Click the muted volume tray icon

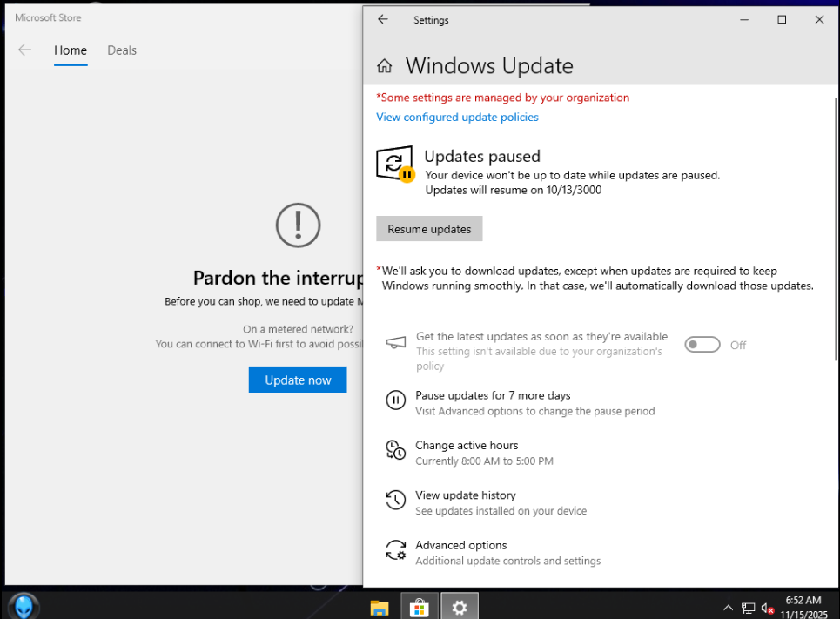click(767, 609)
